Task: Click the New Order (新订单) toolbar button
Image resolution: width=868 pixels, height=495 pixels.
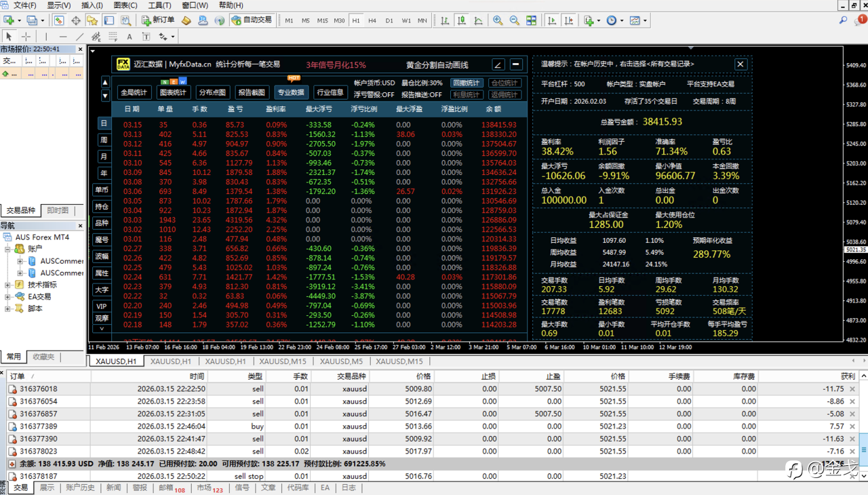Action: pyautogui.click(x=157, y=20)
